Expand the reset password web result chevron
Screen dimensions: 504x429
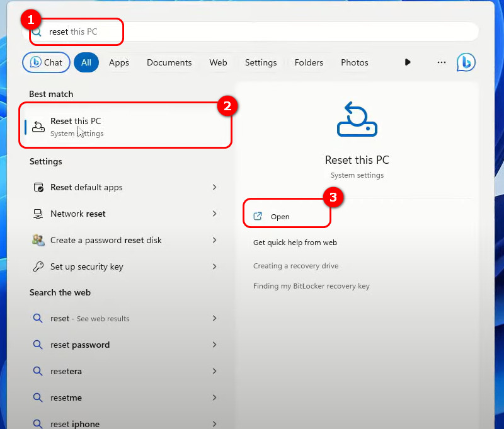coord(214,345)
